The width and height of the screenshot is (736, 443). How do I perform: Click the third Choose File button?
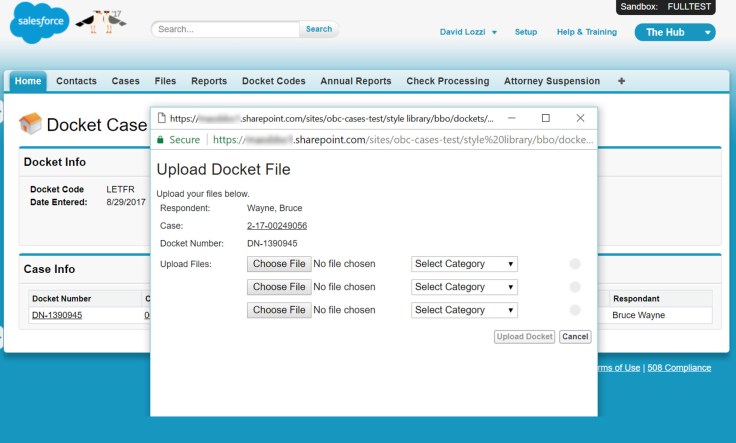tap(279, 310)
